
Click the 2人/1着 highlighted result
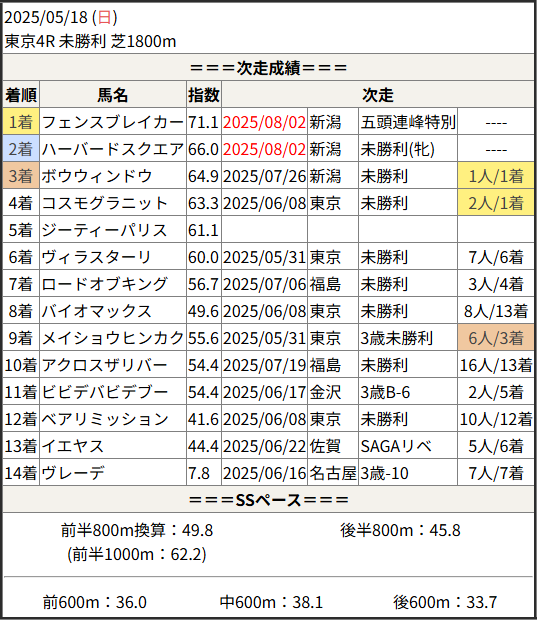pos(496,202)
